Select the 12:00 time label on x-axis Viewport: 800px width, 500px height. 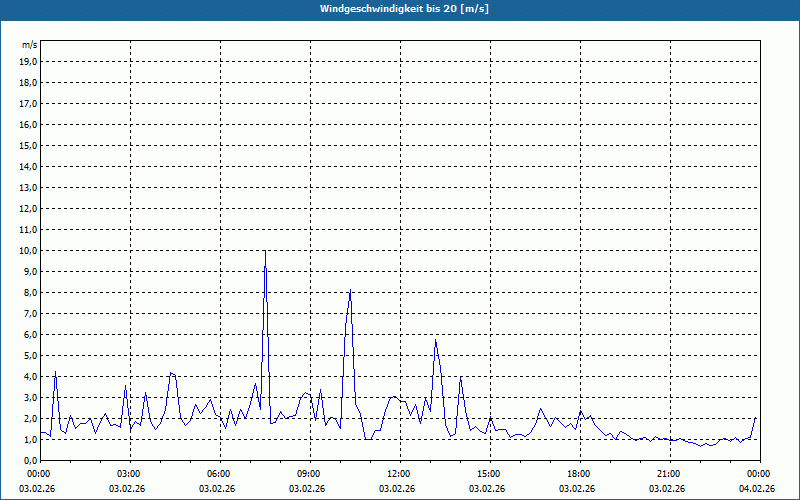399,473
